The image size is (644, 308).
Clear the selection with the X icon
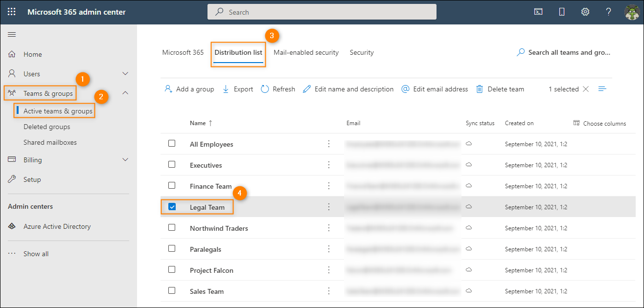586,89
